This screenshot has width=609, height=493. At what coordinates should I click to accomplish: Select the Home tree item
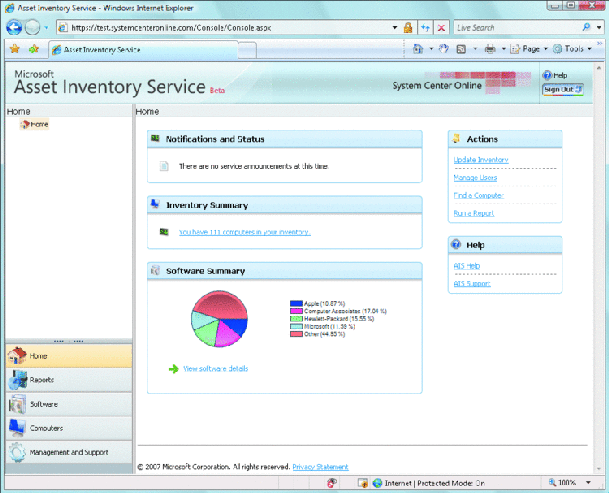tap(35, 124)
